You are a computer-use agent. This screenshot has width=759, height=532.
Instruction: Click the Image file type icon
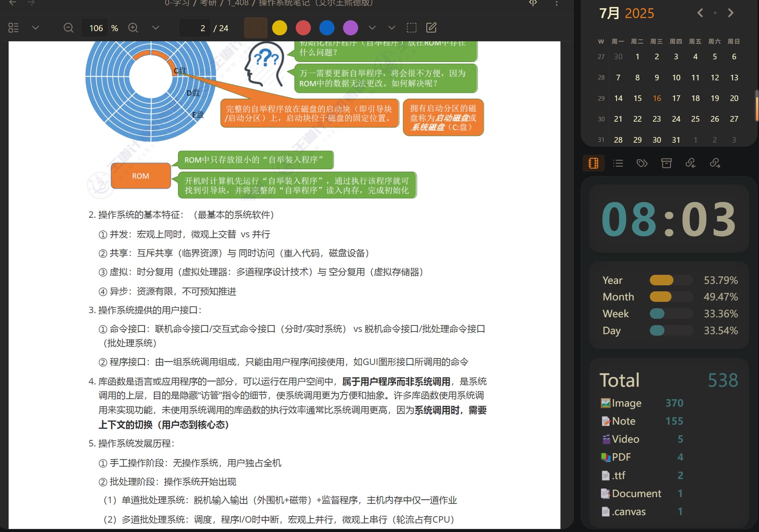tap(605, 403)
